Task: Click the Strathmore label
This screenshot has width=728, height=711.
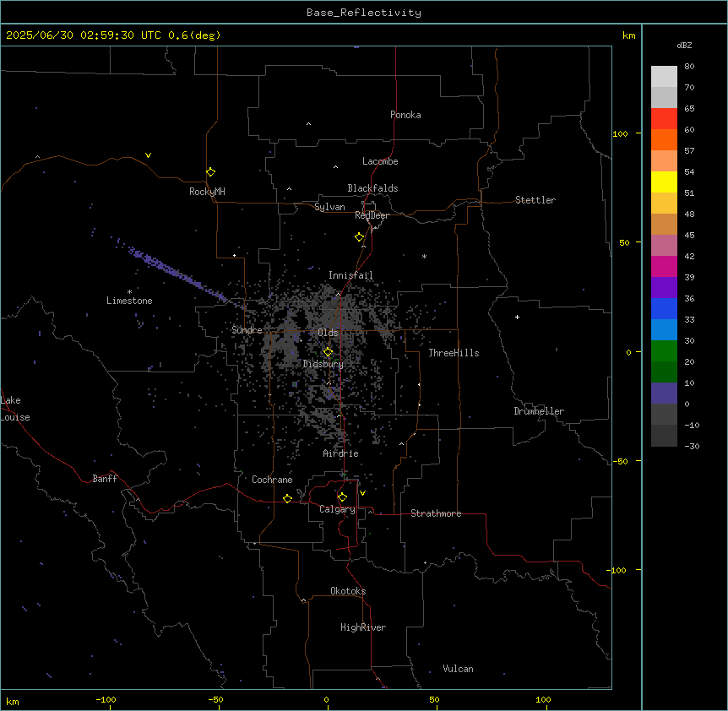Action: click(x=436, y=513)
